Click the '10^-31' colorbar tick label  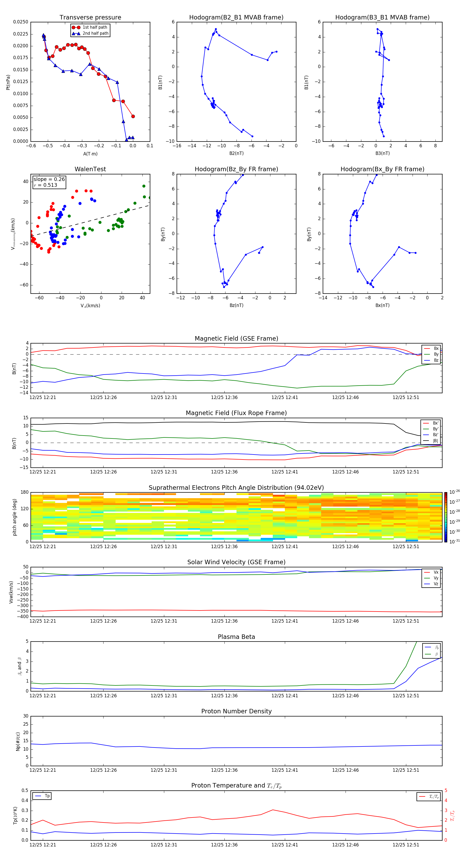pyautogui.click(x=455, y=542)
